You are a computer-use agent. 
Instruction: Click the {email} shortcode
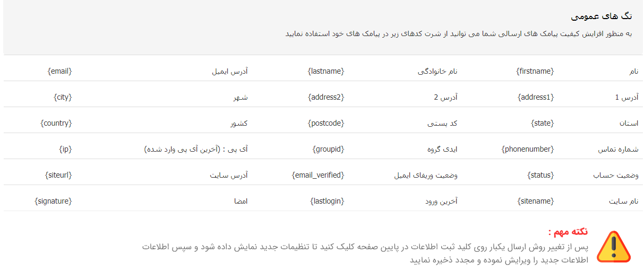(59, 71)
